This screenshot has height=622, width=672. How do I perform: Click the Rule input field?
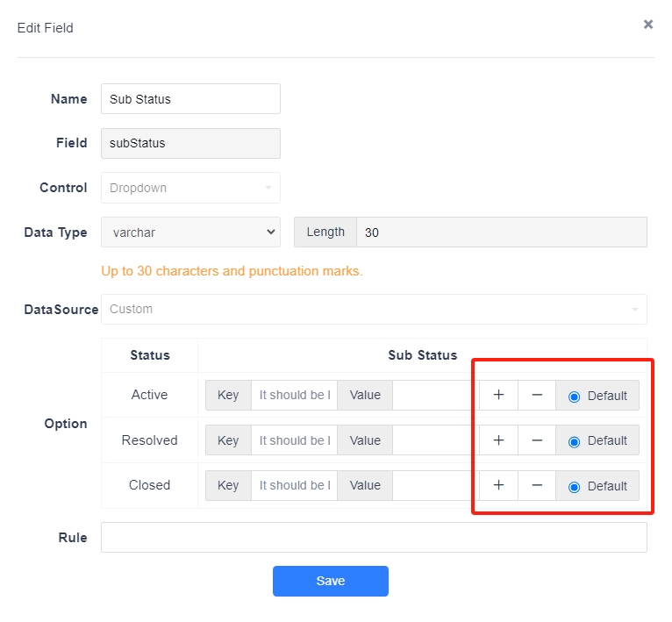click(x=374, y=537)
